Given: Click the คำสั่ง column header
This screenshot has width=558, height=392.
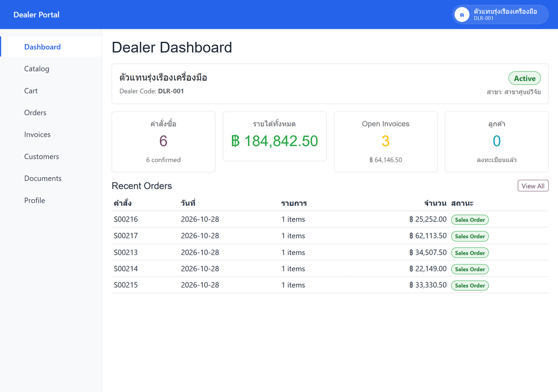Looking at the screenshot, I should click(123, 203).
